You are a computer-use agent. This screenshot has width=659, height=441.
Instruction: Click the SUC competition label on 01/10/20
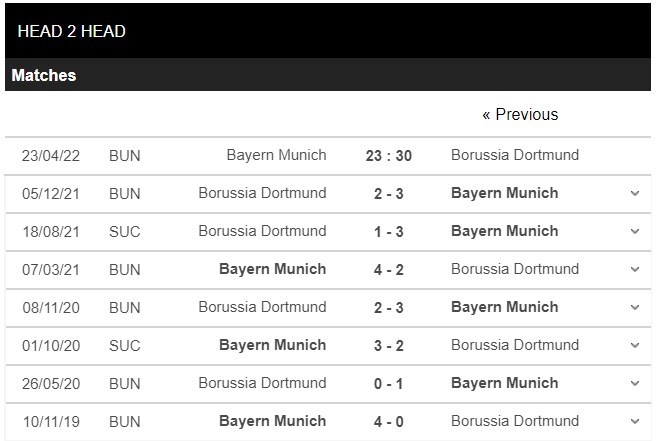(x=125, y=346)
